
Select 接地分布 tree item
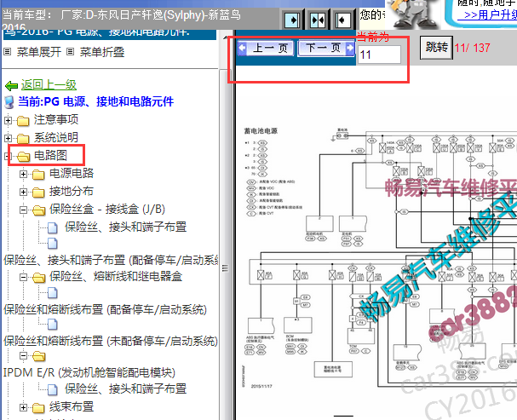(x=72, y=191)
